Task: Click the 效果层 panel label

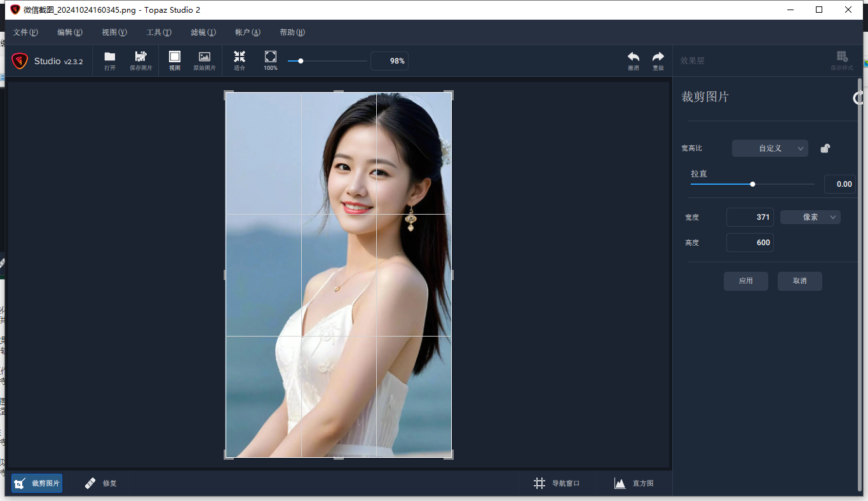Action: point(693,61)
